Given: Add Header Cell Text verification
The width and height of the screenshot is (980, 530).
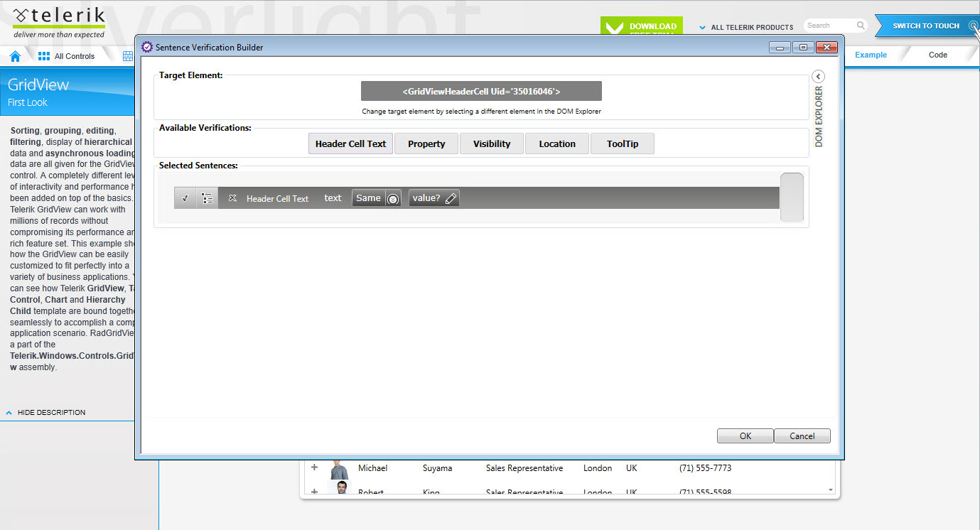Looking at the screenshot, I should point(350,144).
